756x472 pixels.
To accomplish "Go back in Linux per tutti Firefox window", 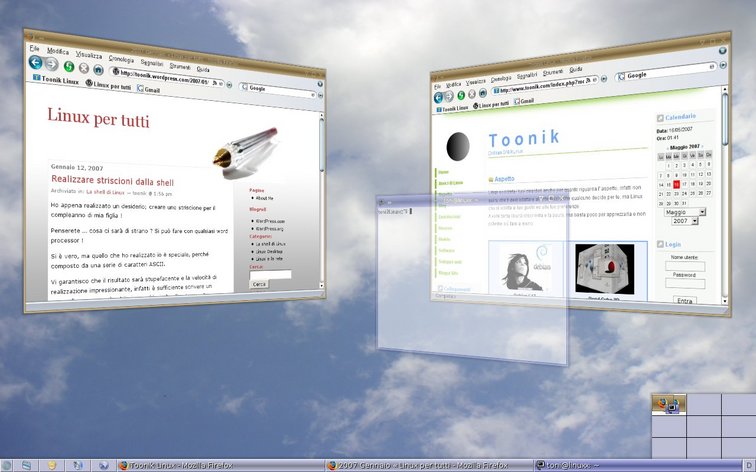I will pyautogui.click(x=35, y=62).
